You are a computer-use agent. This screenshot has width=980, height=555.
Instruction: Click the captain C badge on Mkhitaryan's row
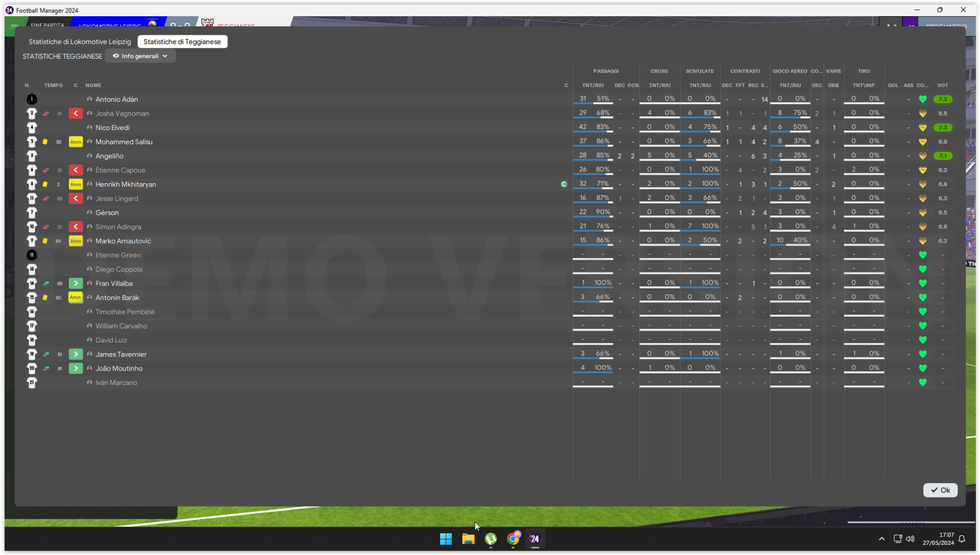[564, 184]
